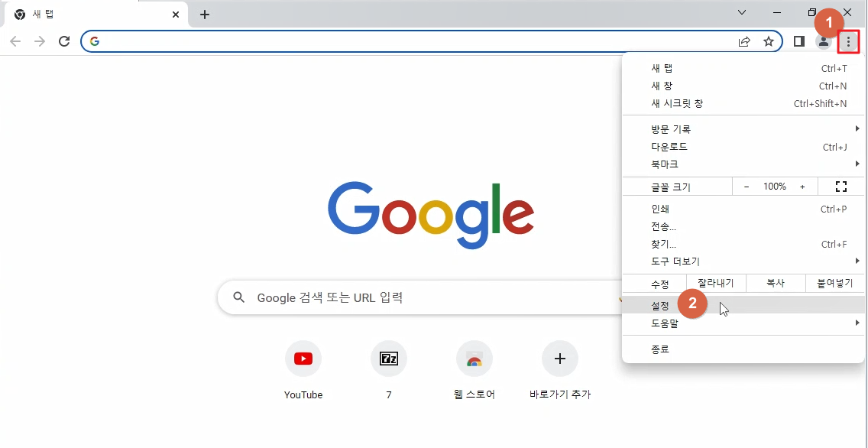Expand the 도움말 submenu

[x=744, y=323]
